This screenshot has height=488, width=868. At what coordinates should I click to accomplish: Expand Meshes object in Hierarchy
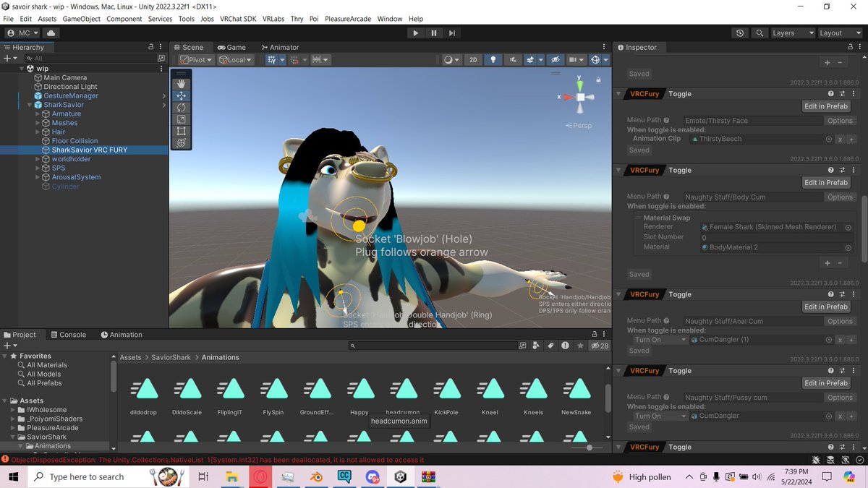click(x=37, y=123)
